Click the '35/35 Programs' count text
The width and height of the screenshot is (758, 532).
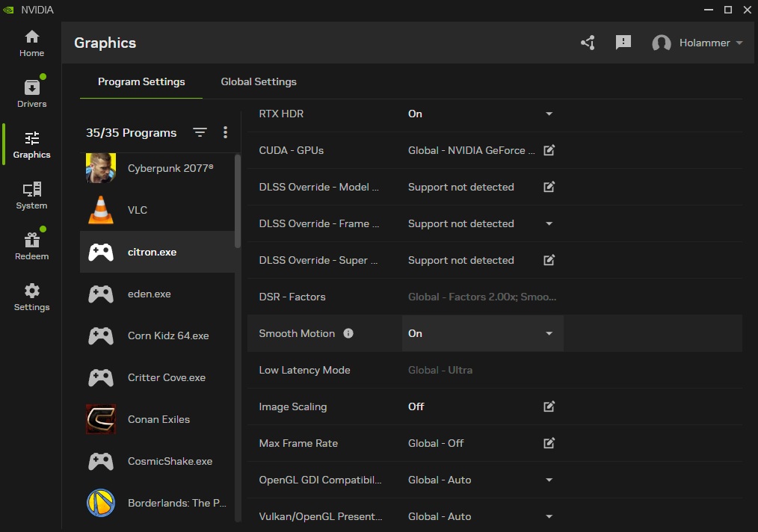point(131,133)
